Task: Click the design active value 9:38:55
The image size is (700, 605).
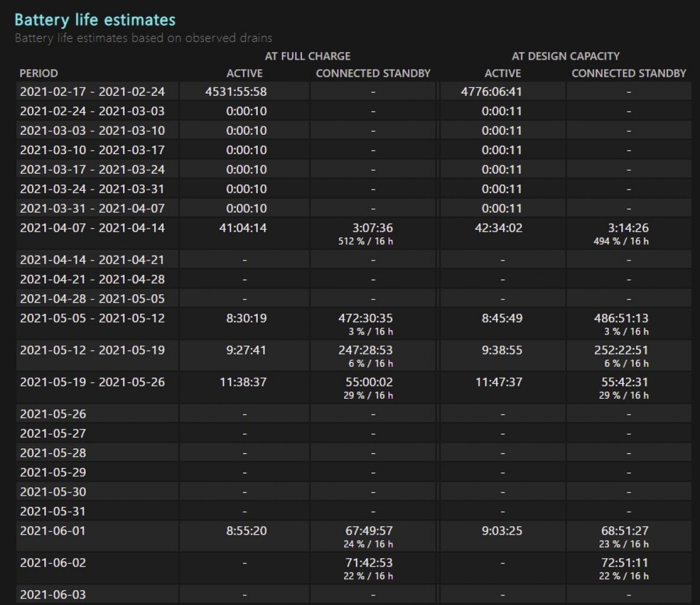Action: coord(502,350)
